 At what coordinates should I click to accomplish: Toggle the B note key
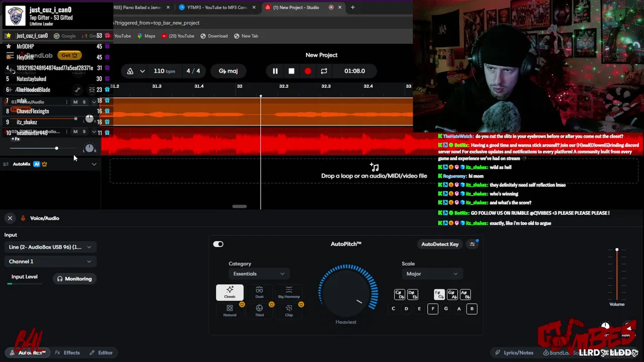pos(472,309)
